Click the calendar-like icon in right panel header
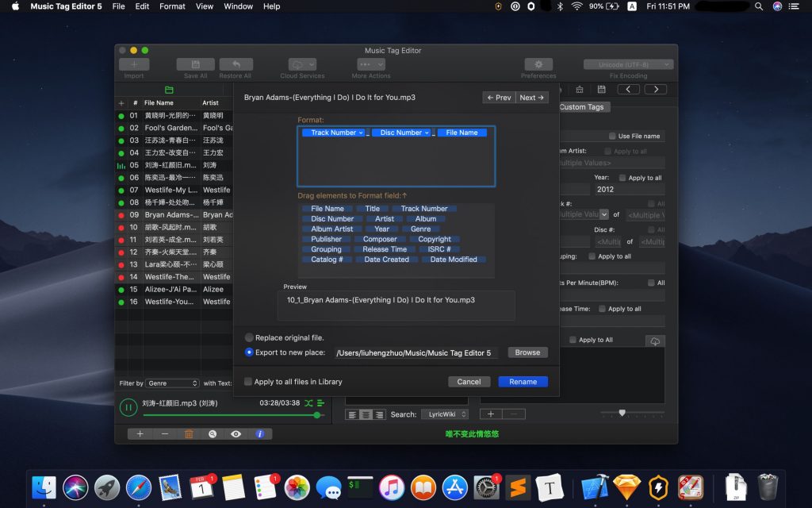 [x=580, y=90]
